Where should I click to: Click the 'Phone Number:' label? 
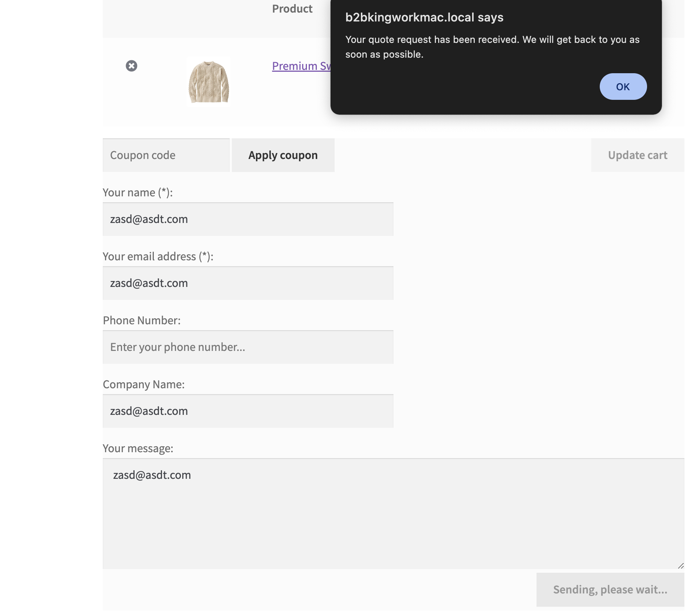point(142,321)
